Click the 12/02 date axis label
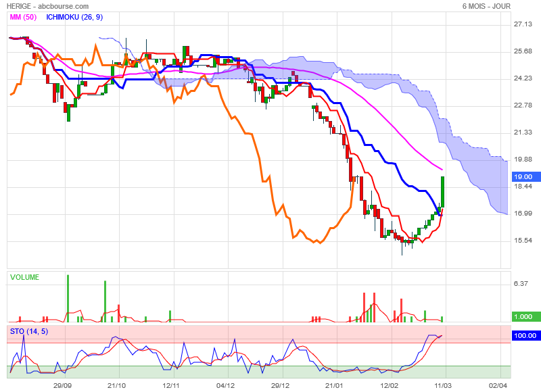The height and width of the screenshot is (392, 541). click(389, 385)
